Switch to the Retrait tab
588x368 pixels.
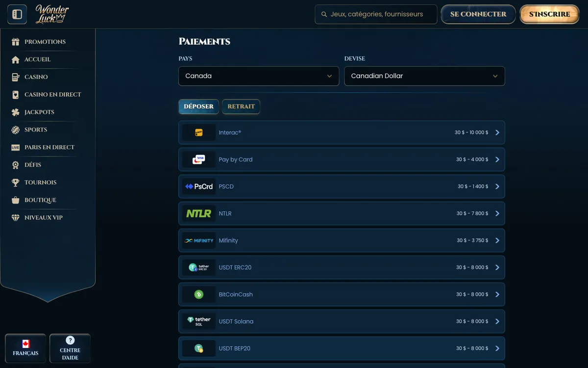click(241, 106)
